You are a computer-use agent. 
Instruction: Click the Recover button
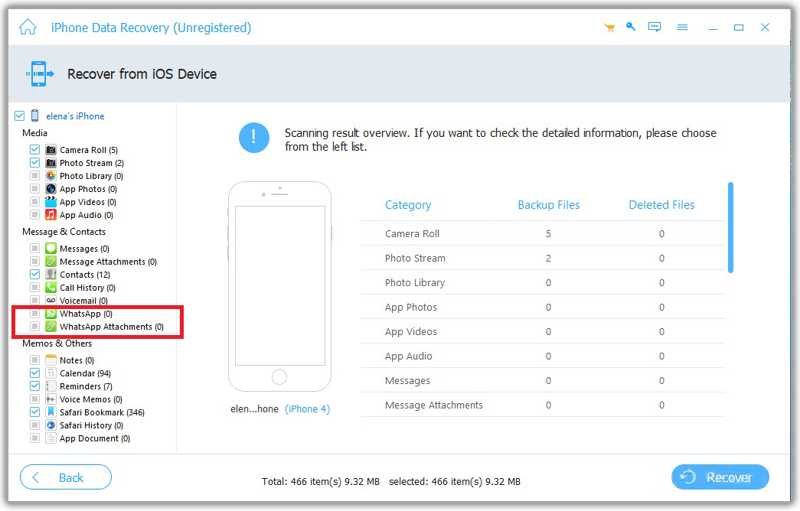720,477
